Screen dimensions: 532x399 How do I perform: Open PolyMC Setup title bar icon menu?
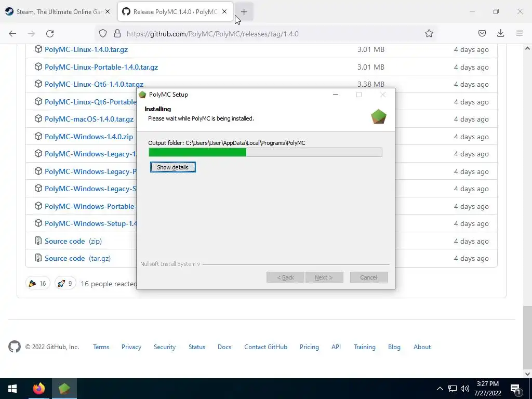click(x=142, y=95)
